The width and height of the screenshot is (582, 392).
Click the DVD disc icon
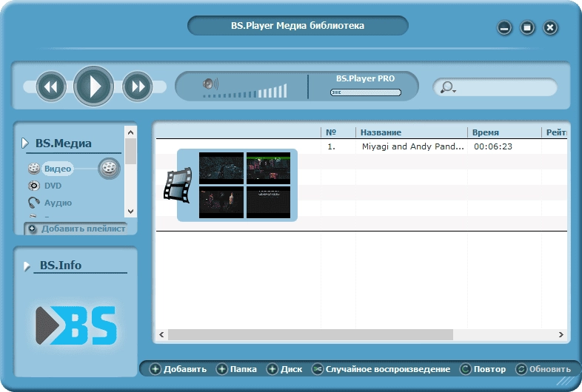click(34, 186)
